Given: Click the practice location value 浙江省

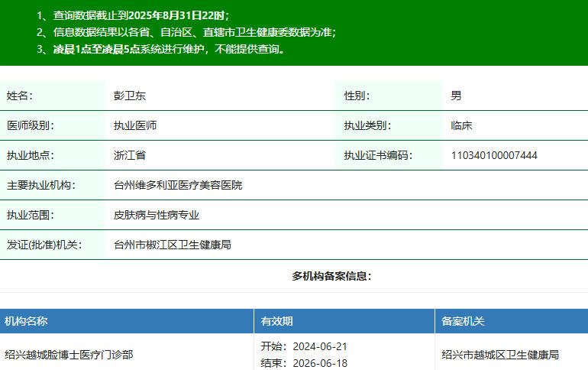Looking at the screenshot, I should coord(130,155).
